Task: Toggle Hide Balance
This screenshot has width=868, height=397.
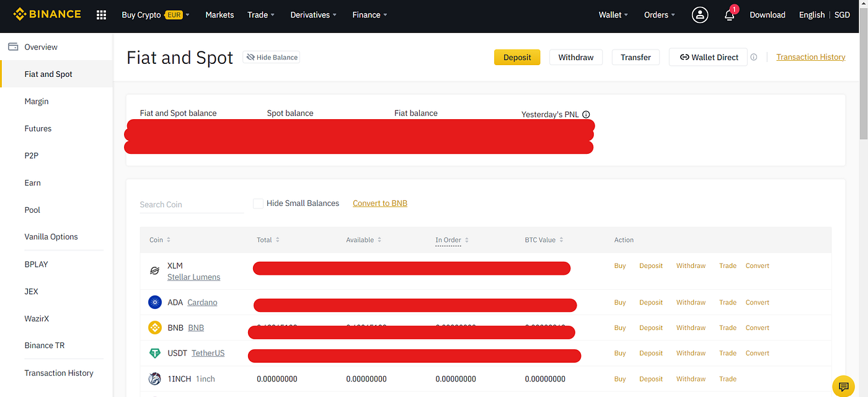Action: pos(272,57)
